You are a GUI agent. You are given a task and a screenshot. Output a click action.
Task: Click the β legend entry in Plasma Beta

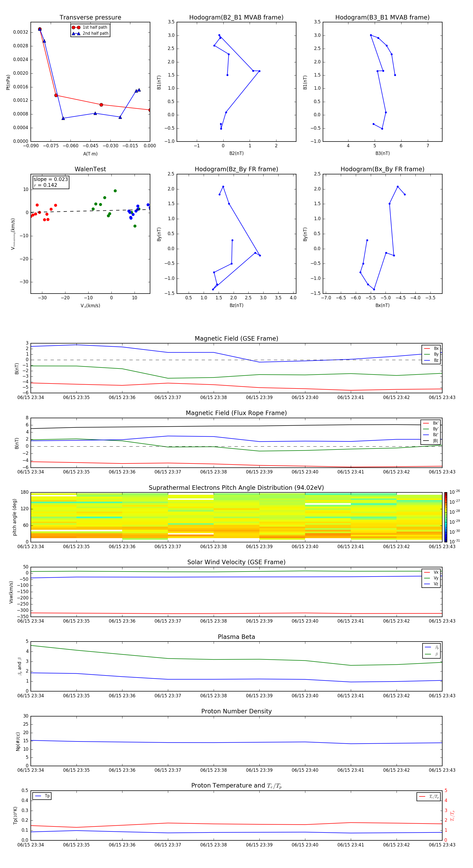431,654
